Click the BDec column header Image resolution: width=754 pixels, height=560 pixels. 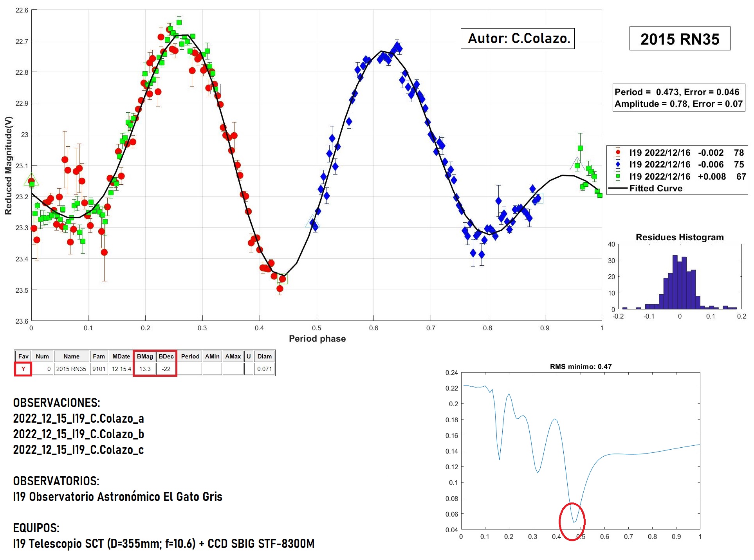pos(166,356)
